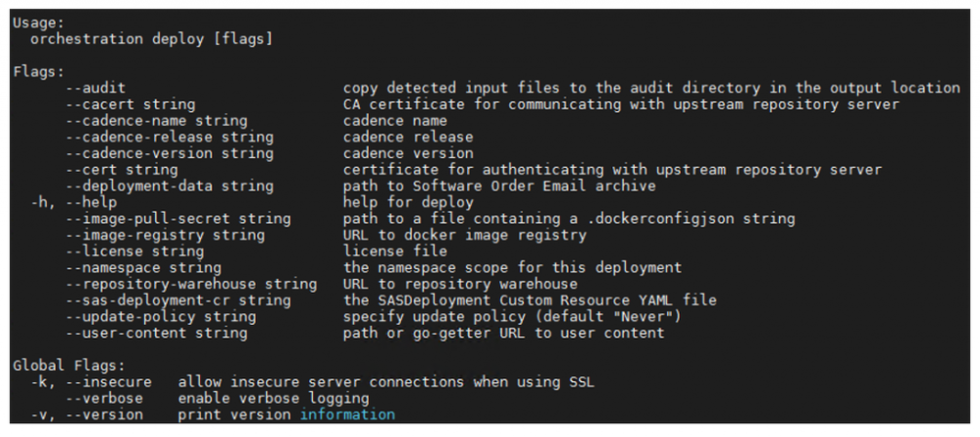Click the "--user-content string" flag
Image resolution: width=980 pixels, height=437 pixels.
pyautogui.click(x=156, y=334)
